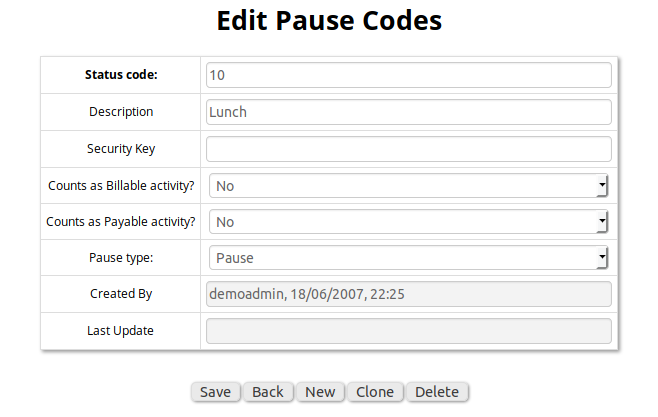Click the 'Security Key' label text
This screenshot has width=658, height=417.
coord(121,149)
